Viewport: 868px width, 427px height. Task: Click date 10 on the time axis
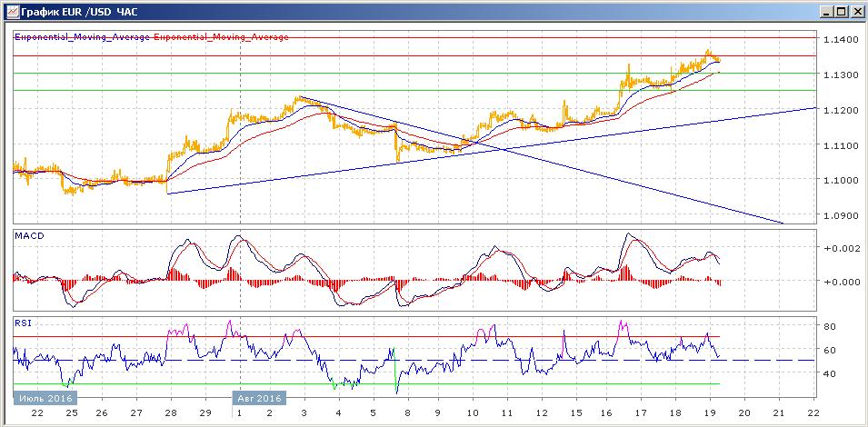coord(473,412)
